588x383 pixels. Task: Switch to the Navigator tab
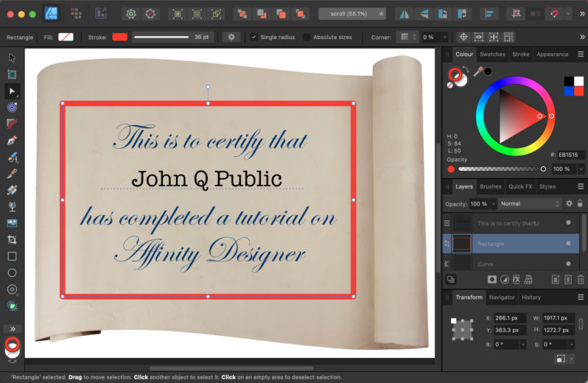coord(502,297)
